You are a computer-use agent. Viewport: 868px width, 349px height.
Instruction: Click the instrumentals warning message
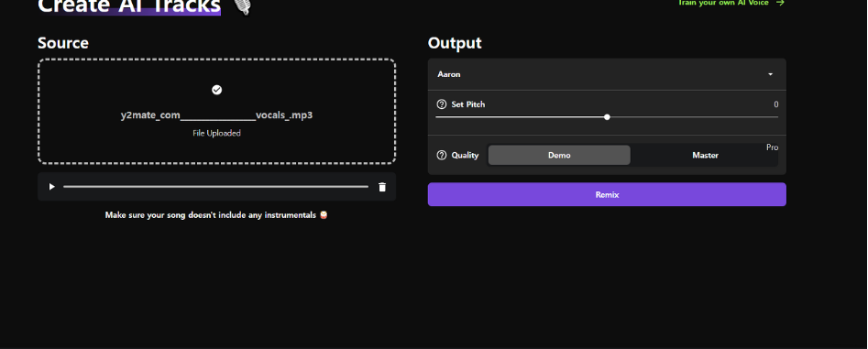click(216, 214)
